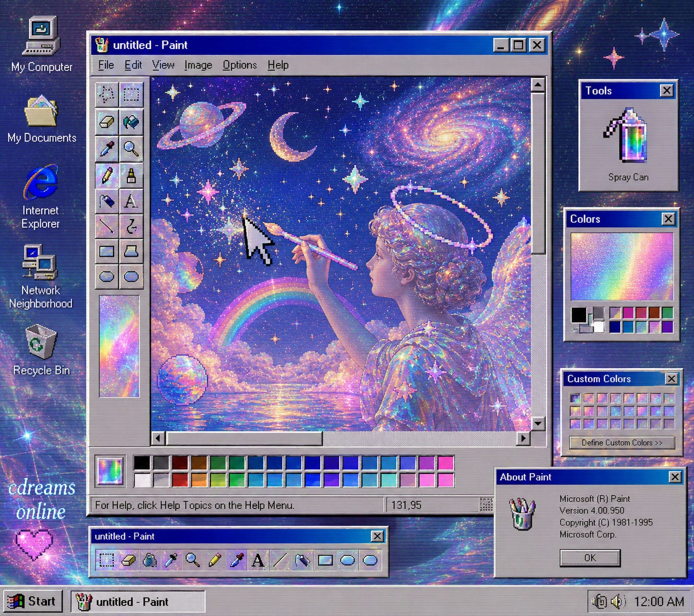The height and width of the screenshot is (616, 694).
Task: Select the My Documents desktop icon
Action: [x=42, y=119]
